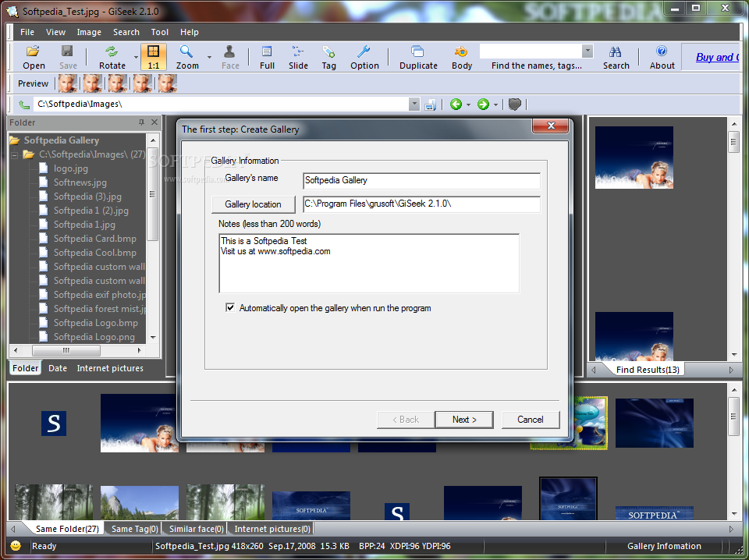Open the Rotate dropdown arrow
The width and height of the screenshot is (749, 560).
click(136, 57)
